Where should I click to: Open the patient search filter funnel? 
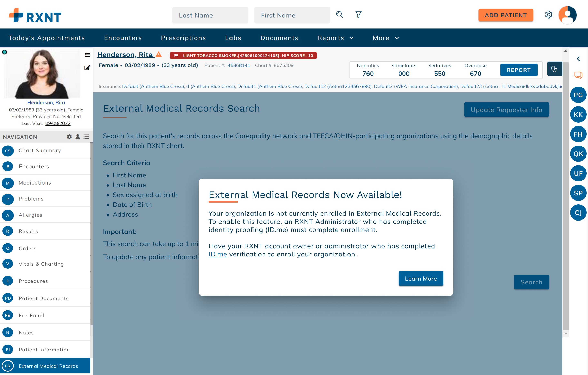pos(358,15)
